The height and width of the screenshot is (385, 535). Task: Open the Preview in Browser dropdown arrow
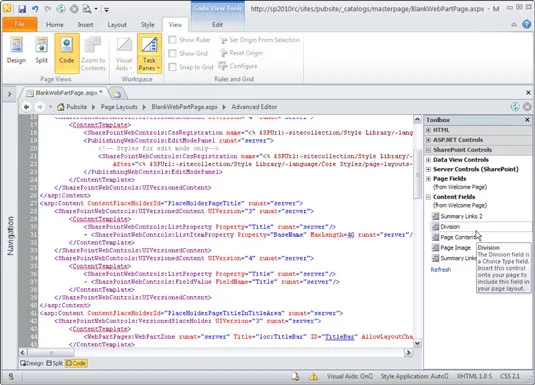96,9
